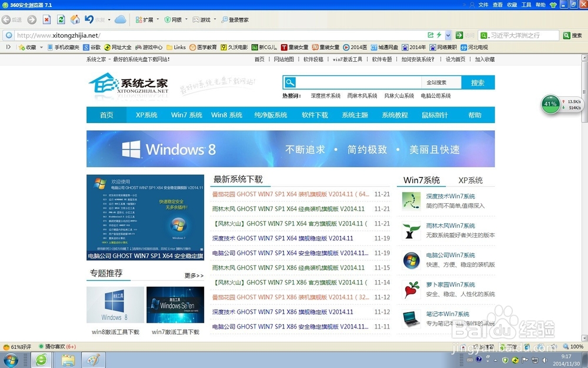Click the 更多>> link next to 专题推荐

pos(194,276)
